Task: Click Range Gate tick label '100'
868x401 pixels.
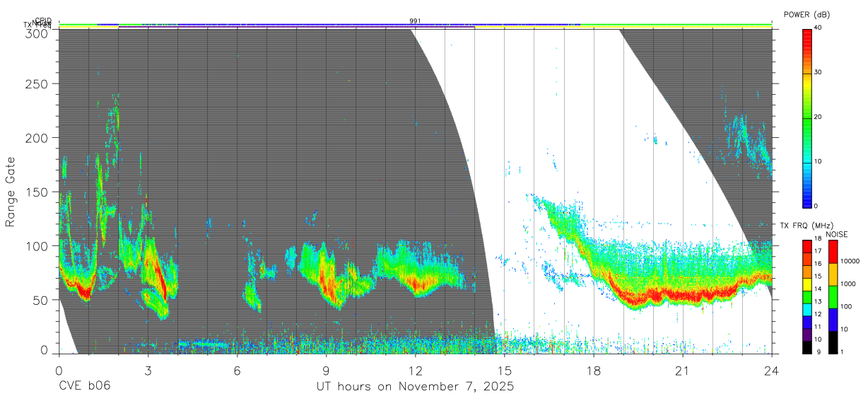Action: (37, 246)
